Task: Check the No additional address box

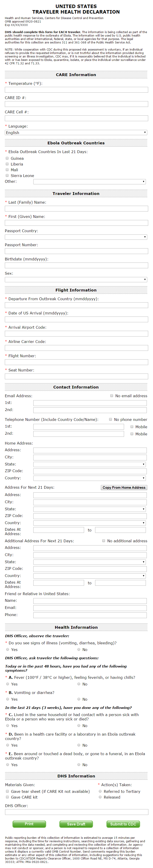Action: [x=103, y=540]
